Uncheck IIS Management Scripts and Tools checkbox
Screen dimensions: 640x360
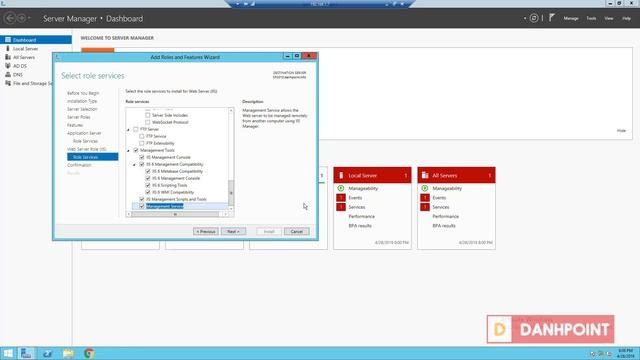click(142, 199)
